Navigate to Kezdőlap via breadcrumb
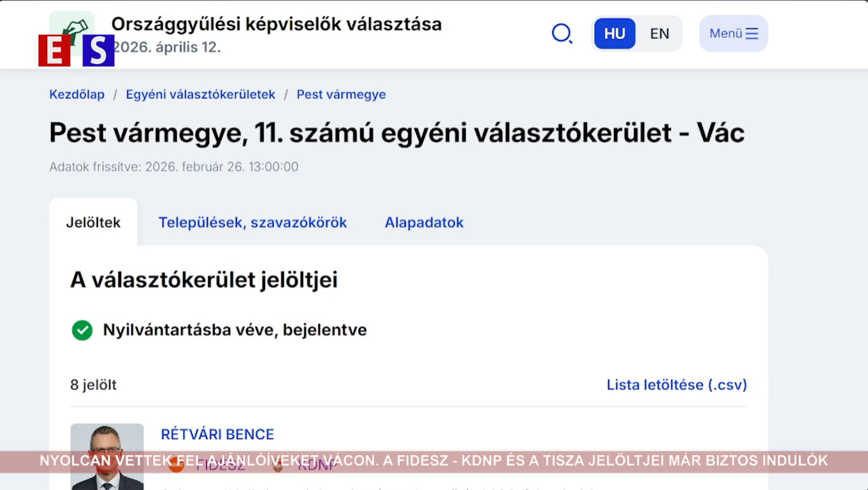868x490 pixels. tap(77, 94)
